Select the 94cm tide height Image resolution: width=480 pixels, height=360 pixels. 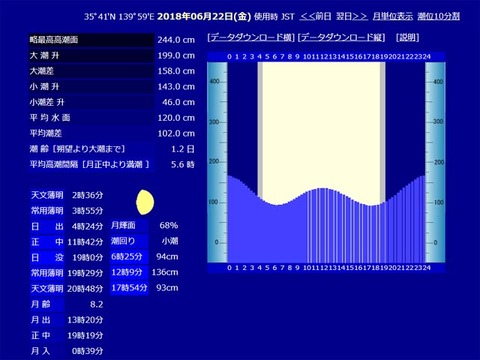167,257
